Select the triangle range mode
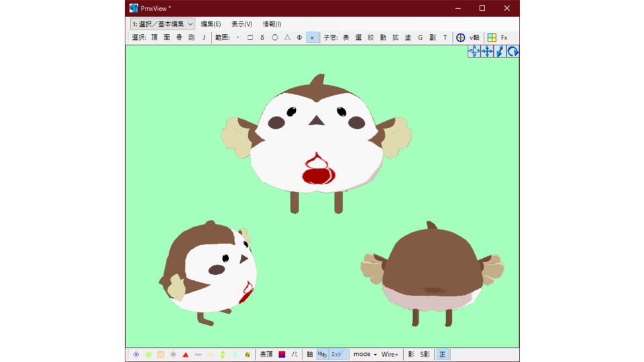The height and width of the screenshot is (362, 644). click(287, 38)
